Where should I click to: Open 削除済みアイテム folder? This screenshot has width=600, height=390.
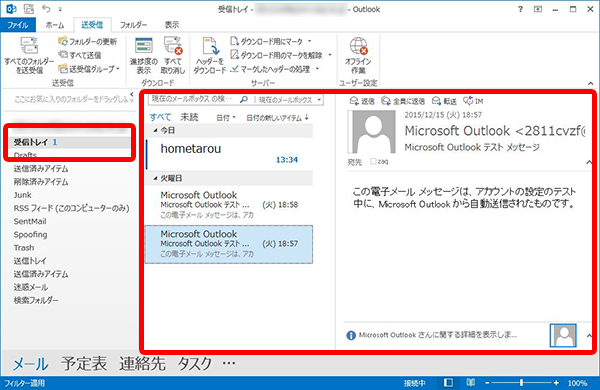pos(41,182)
